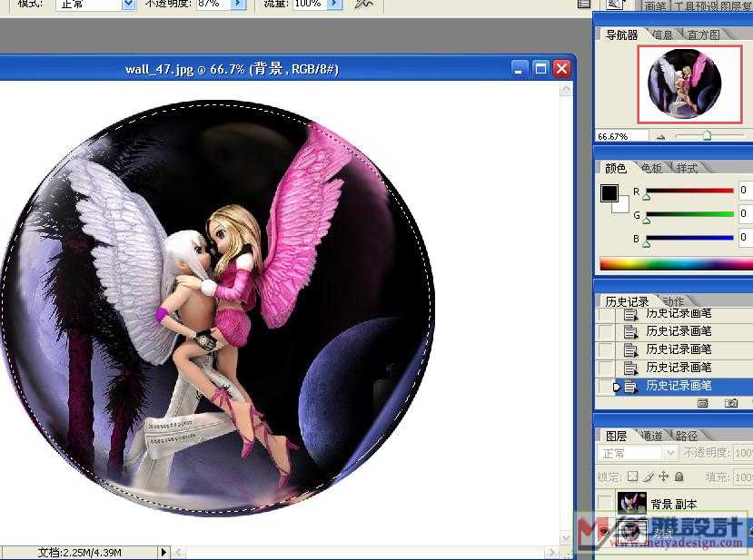Image resolution: width=753 pixels, height=560 pixels.
Task: Select the 颜色 tab
Action: [x=616, y=169]
